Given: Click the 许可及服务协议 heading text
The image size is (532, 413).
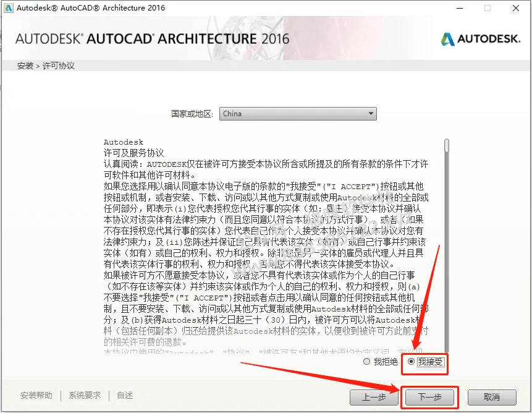Looking at the screenshot, I should click(x=133, y=153).
